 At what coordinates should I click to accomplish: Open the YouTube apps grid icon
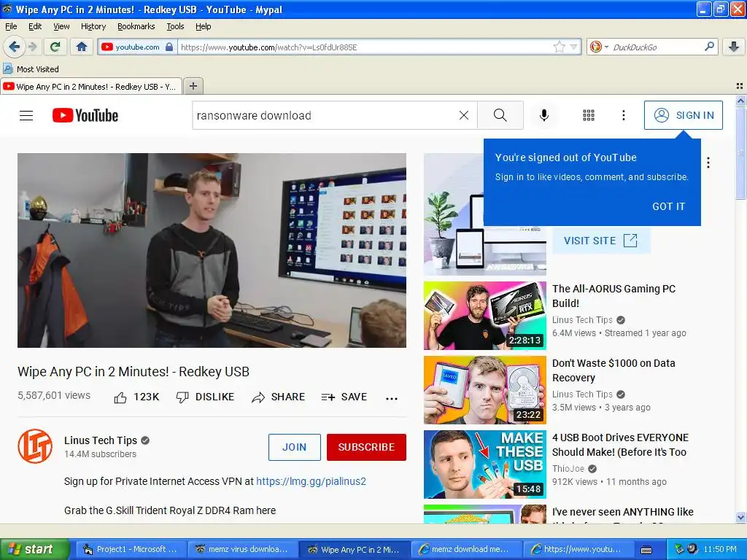tap(589, 115)
